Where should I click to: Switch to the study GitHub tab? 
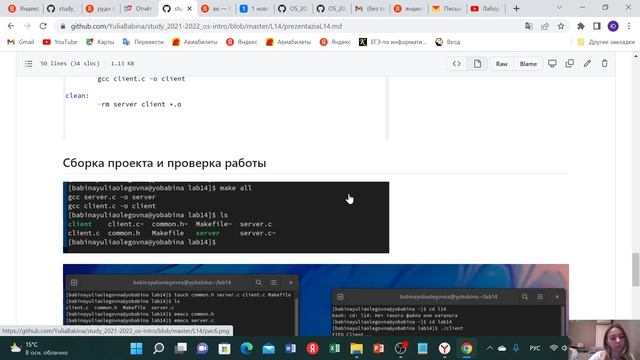point(62,8)
